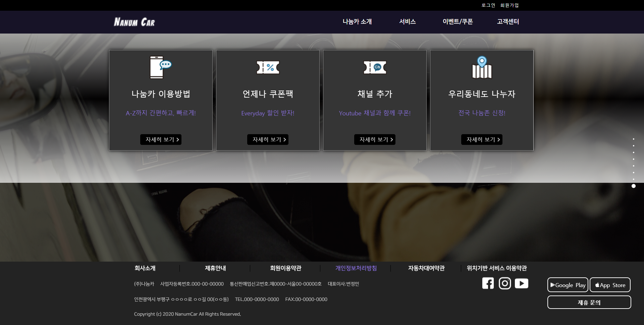The image size is (644, 325).
Task: Click the App Store download button
Action: click(610, 285)
